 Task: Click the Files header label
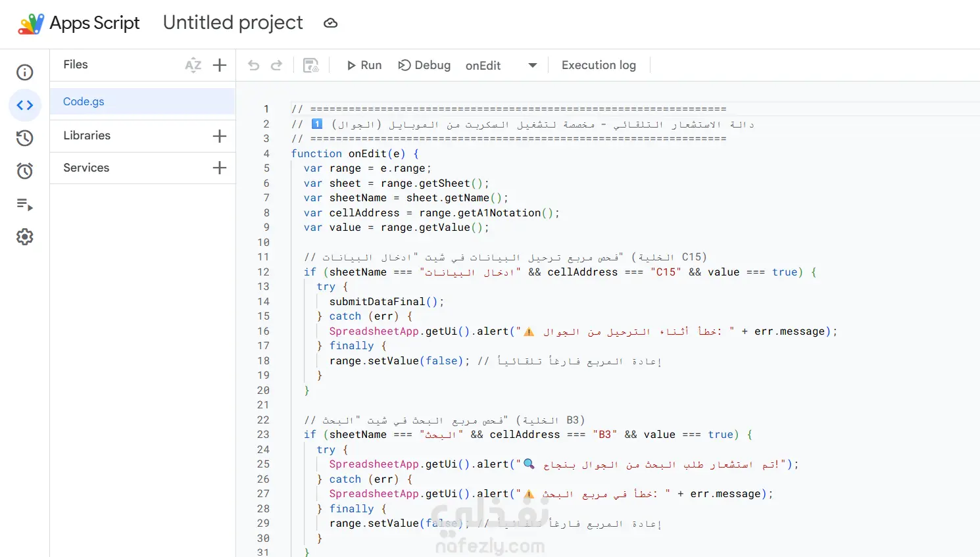point(76,64)
